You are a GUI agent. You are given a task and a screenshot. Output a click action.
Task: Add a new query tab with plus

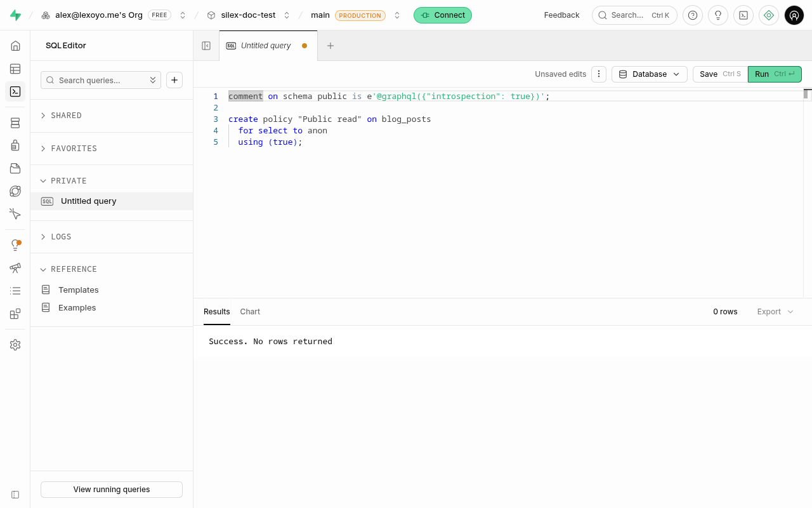[x=331, y=46]
